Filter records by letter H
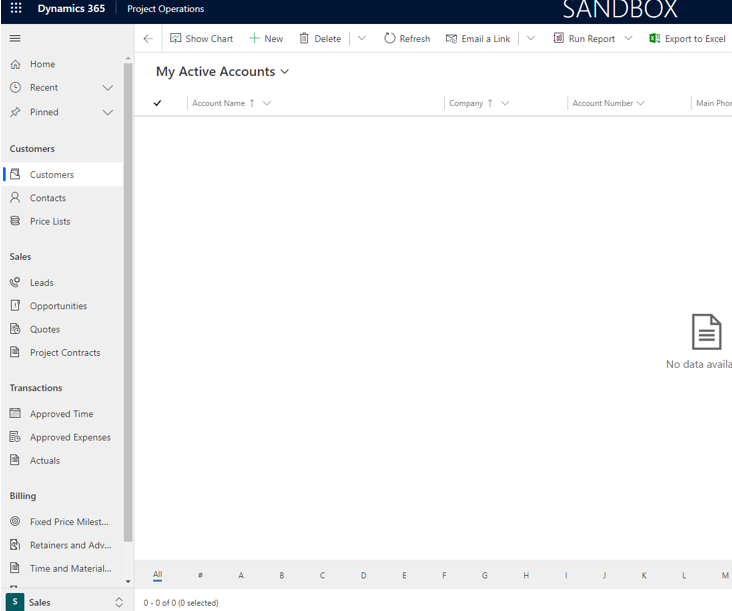The width and height of the screenshot is (732, 611). click(x=526, y=576)
